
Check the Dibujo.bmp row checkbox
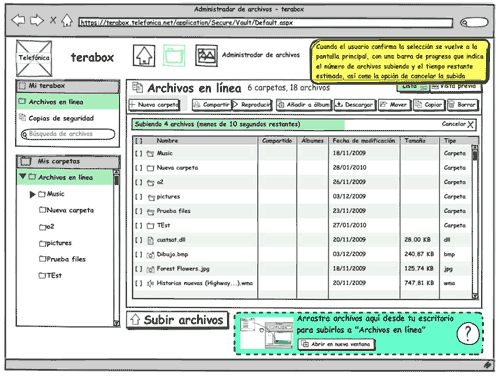pyautogui.click(x=139, y=255)
